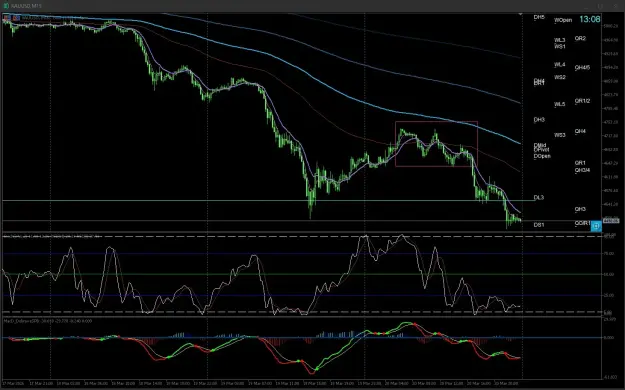
Task: Click the chart icon in the title bar
Action: pos(6,6)
